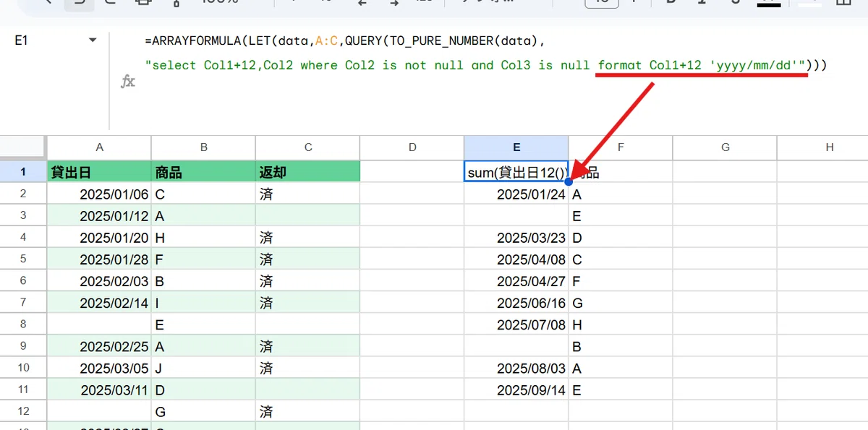
Task: Click result date 2025/04/08
Action: click(516, 259)
